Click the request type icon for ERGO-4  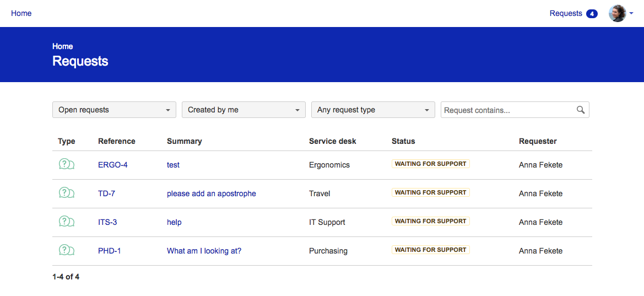tap(67, 164)
